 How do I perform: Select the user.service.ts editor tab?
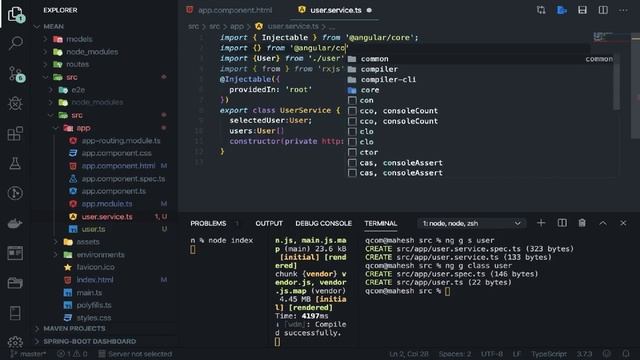(x=335, y=10)
